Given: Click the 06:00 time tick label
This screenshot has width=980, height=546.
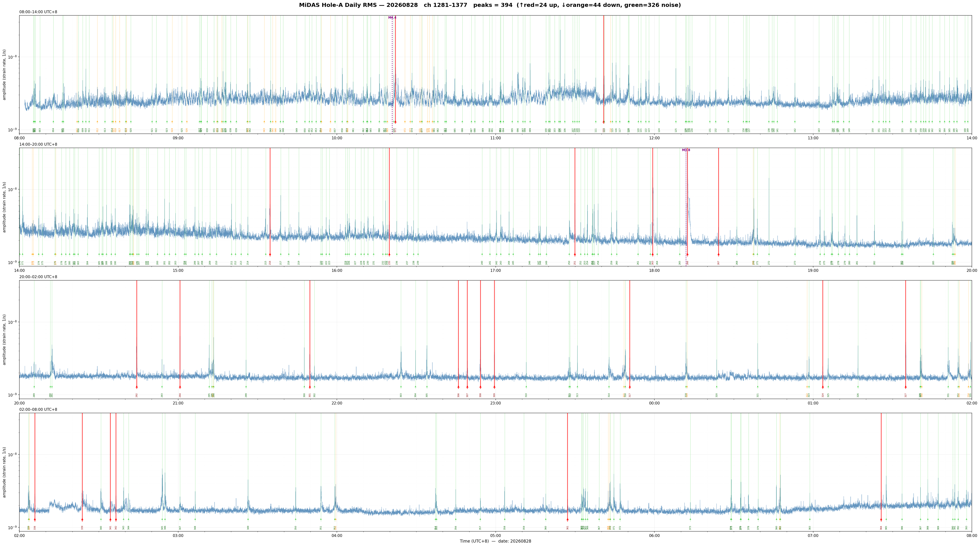Looking at the screenshot, I should [654, 536].
